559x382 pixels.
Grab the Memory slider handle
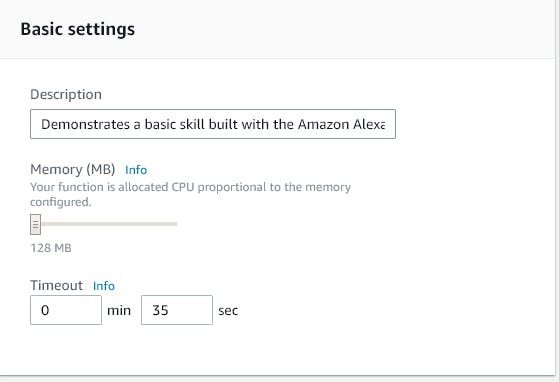coord(35,224)
